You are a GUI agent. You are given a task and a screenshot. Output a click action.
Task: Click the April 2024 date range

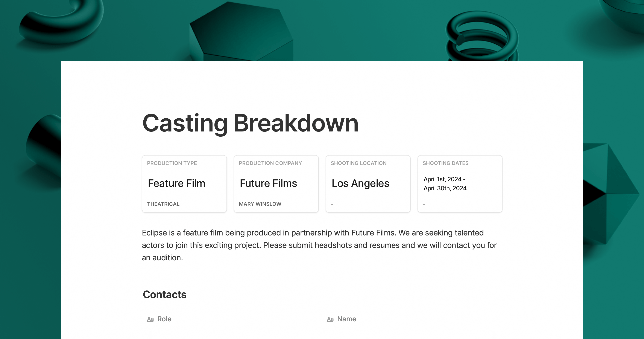pos(445,184)
